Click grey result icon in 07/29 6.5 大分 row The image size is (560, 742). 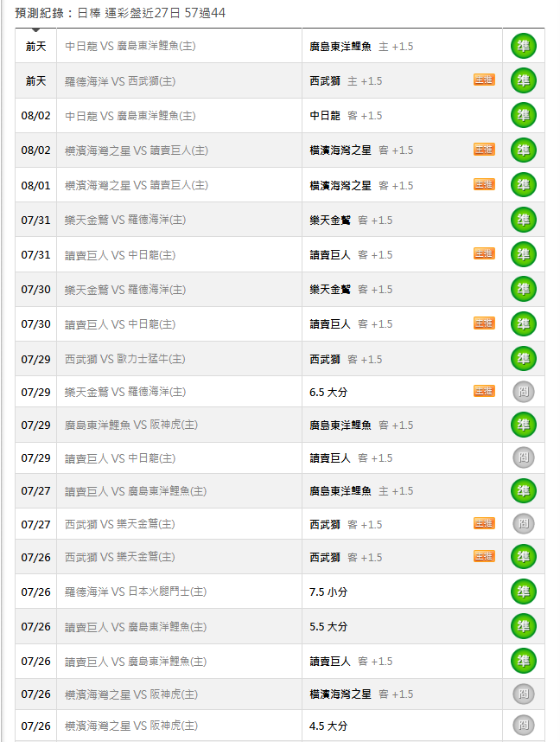[x=523, y=392]
